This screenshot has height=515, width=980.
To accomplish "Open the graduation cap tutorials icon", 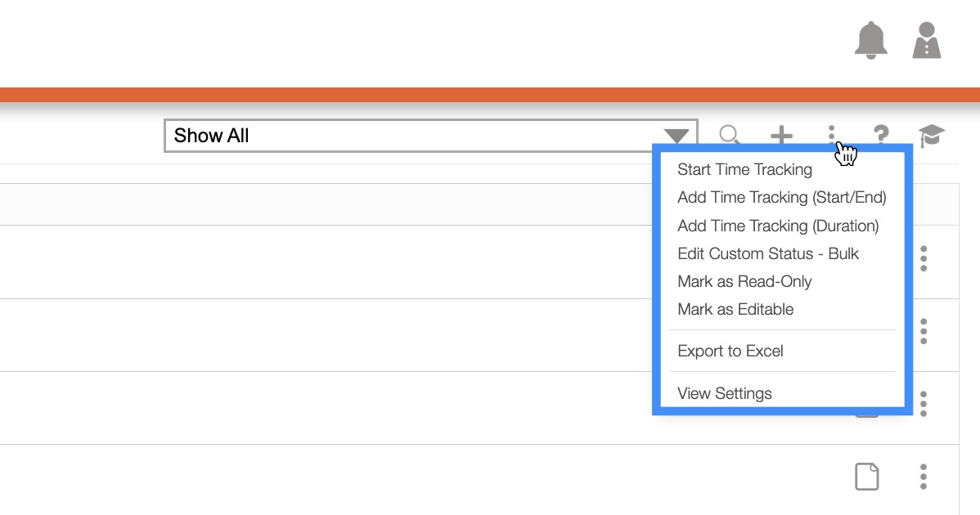I will pyautogui.click(x=931, y=135).
